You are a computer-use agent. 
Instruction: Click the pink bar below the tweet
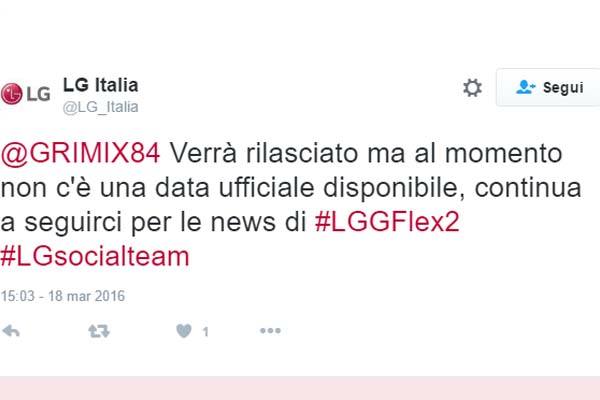(x=300, y=388)
